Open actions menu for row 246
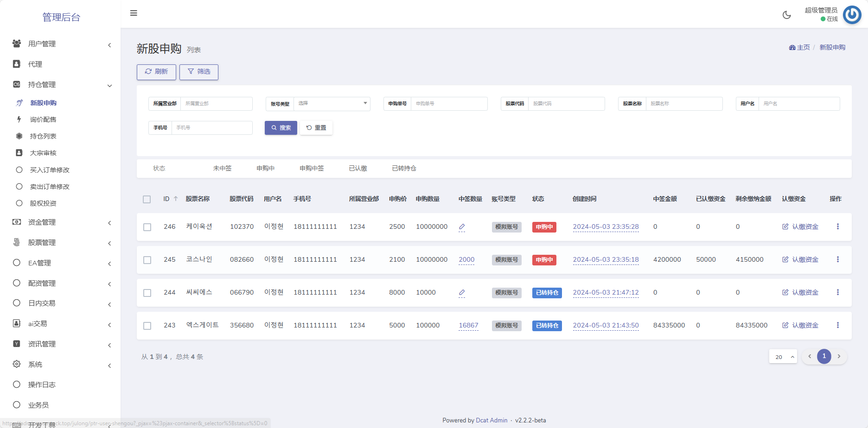The image size is (868, 428). (x=837, y=227)
